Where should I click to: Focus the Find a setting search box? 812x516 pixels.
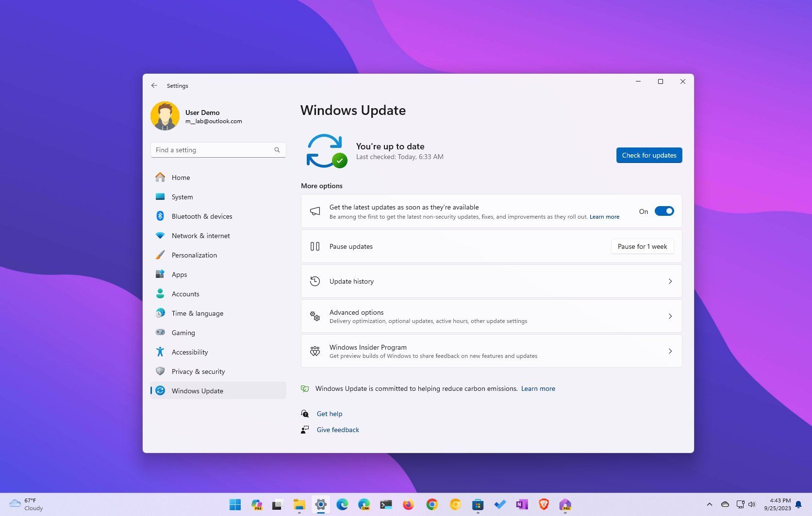coord(218,150)
